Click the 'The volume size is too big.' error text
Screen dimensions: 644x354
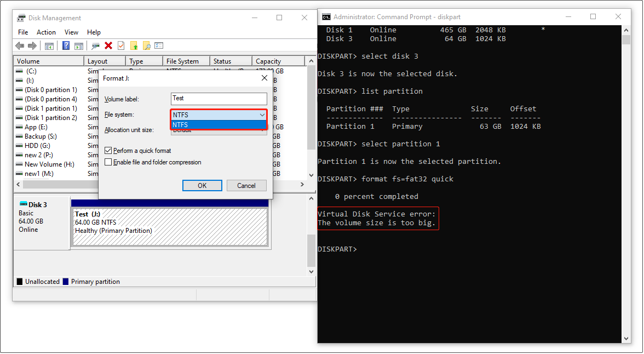click(x=376, y=223)
